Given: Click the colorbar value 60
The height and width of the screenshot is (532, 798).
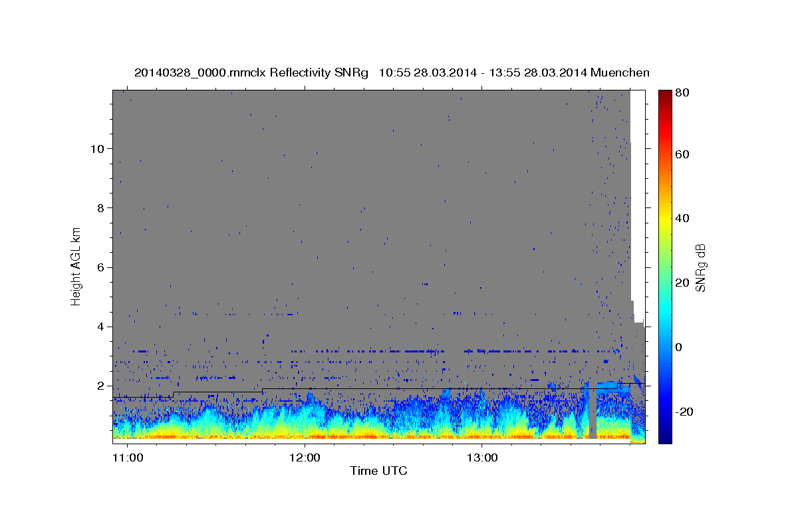Looking at the screenshot, I should coord(683,154).
